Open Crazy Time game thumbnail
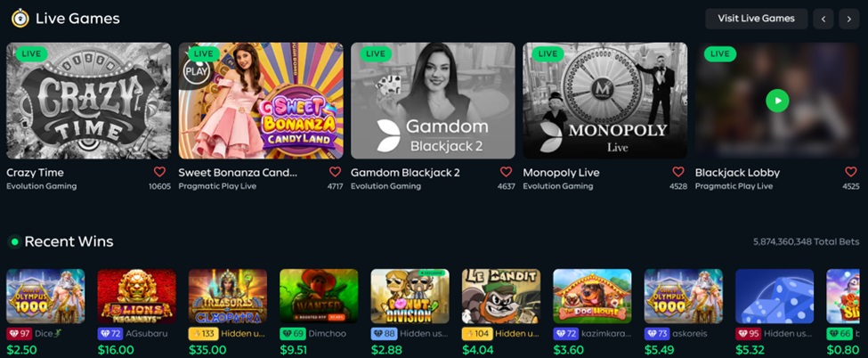The image size is (868, 358). coord(88,101)
